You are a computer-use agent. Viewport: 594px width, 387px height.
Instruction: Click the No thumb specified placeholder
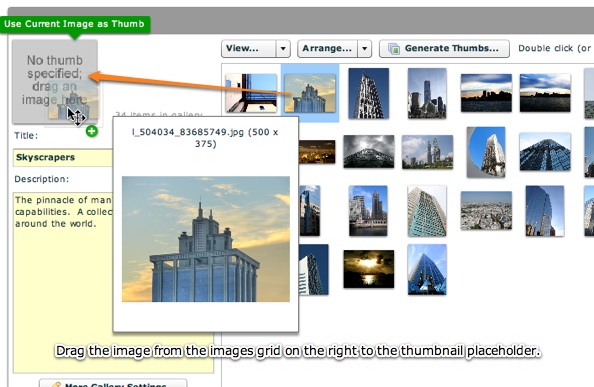[55, 82]
